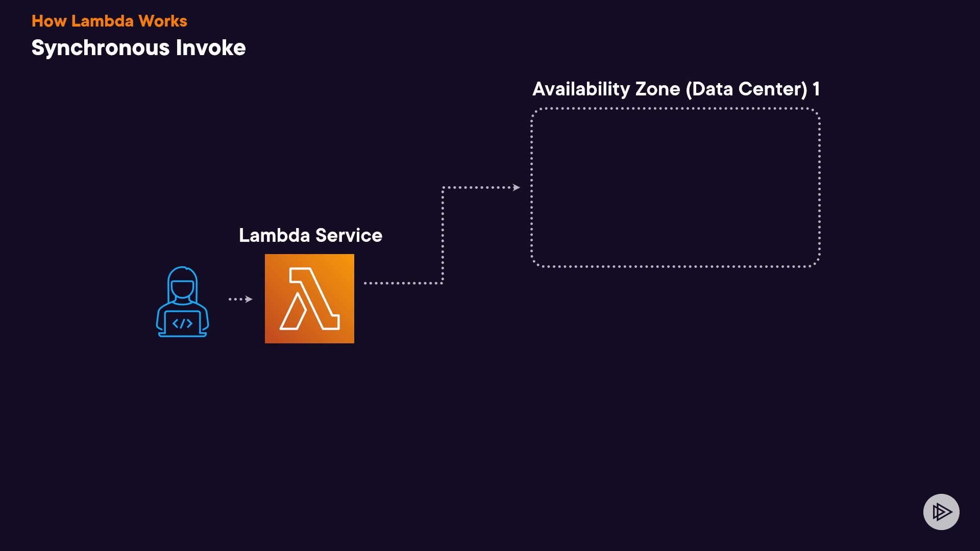Click the arrowhead pointing into Availability Zone box
Image resolution: width=980 pixels, height=551 pixels.
coord(517,188)
